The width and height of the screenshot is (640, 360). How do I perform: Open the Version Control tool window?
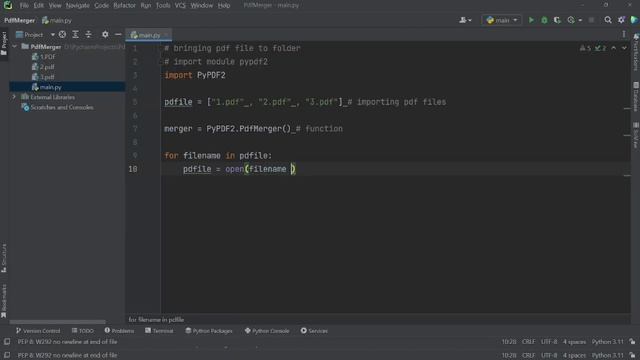click(38, 331)
